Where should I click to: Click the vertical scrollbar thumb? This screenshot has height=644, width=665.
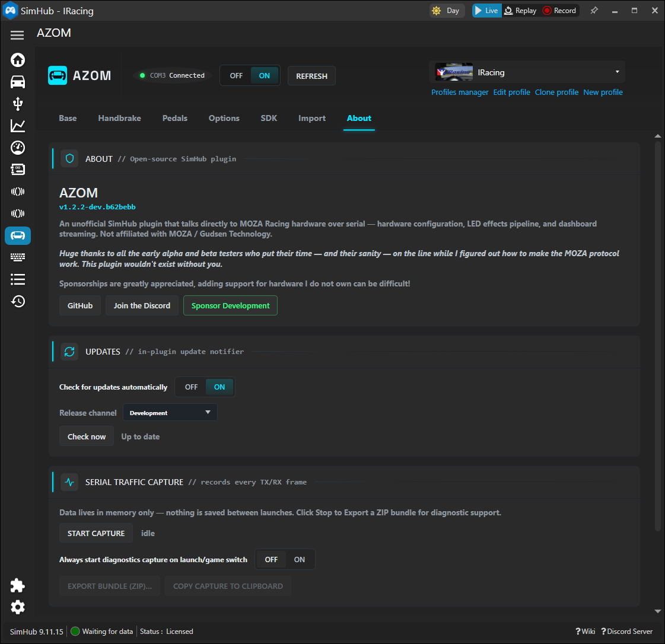click(x=657, y=336)
